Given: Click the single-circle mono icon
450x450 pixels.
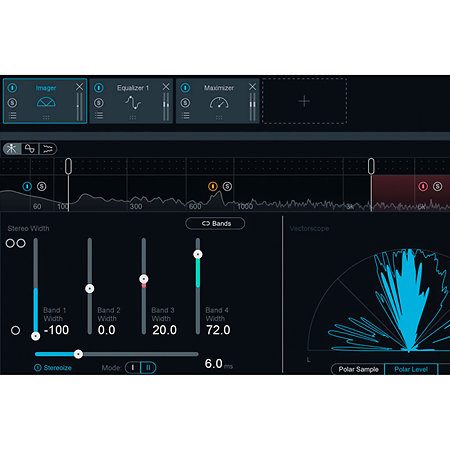Looking at the screenshot, I should point(15,330).
